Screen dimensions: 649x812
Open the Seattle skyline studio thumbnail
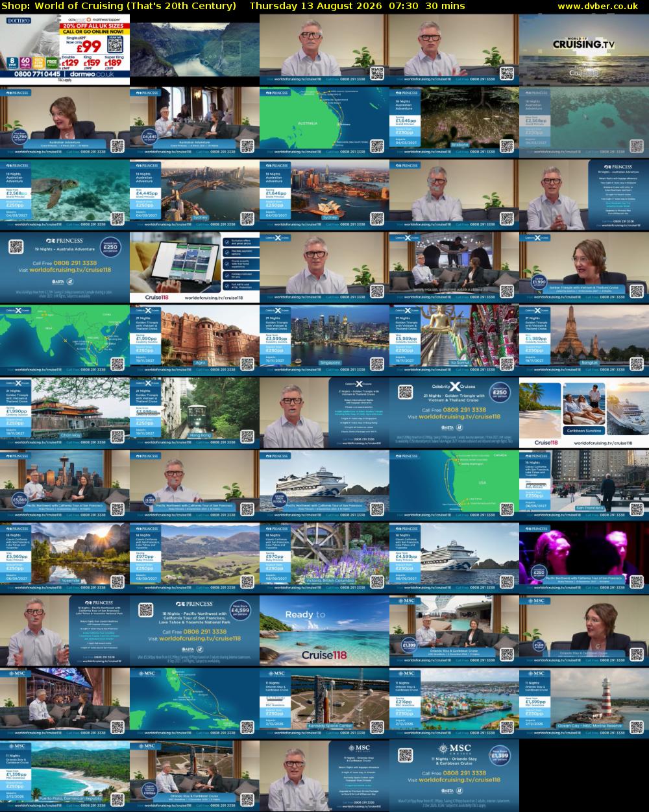(65, 485)
